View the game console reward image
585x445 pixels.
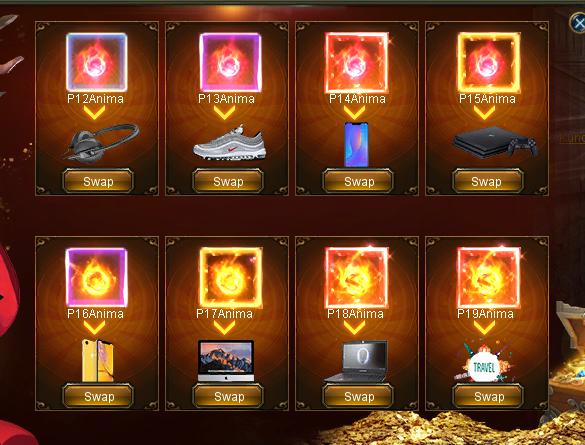click(495, 142)
